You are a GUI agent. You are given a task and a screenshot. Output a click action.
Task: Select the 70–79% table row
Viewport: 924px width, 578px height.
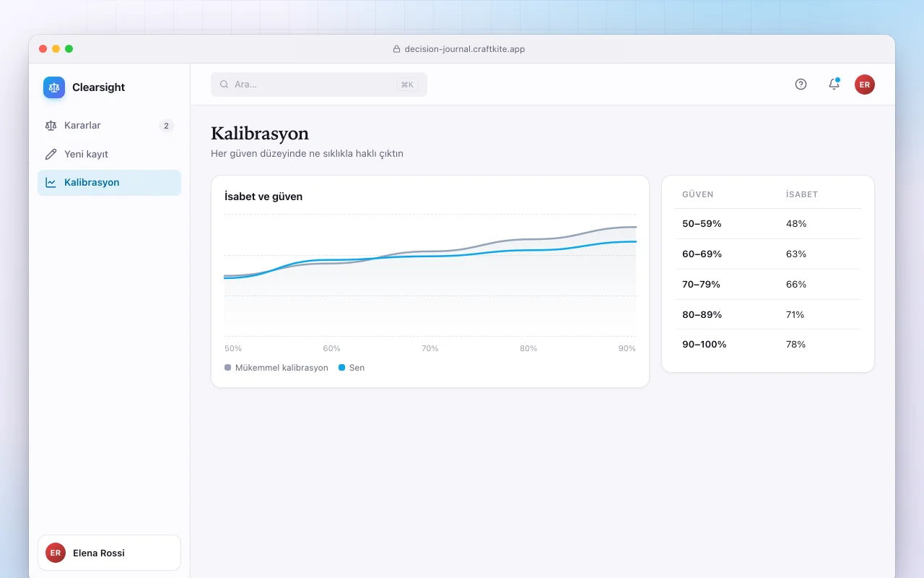[768, 285]
